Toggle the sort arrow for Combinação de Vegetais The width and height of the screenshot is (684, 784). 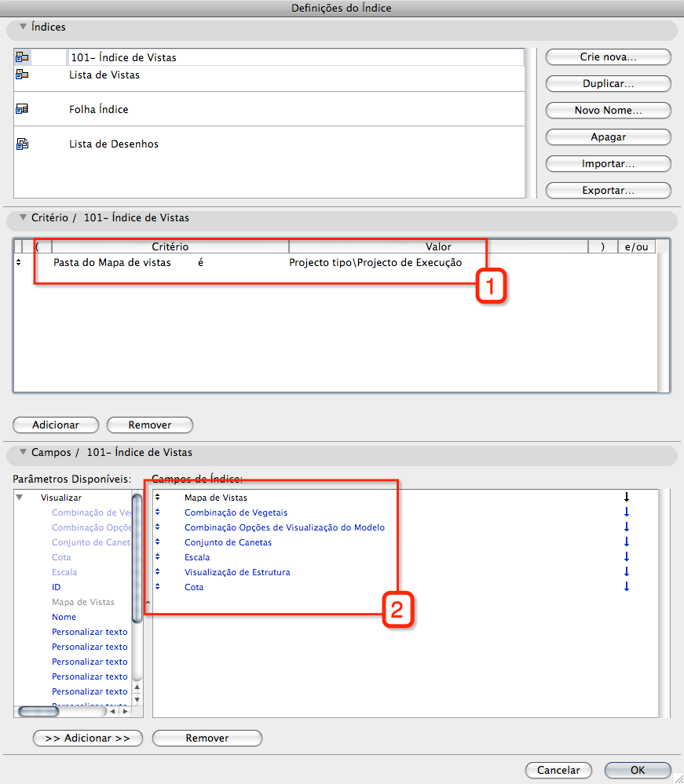(x=627, y=512)
